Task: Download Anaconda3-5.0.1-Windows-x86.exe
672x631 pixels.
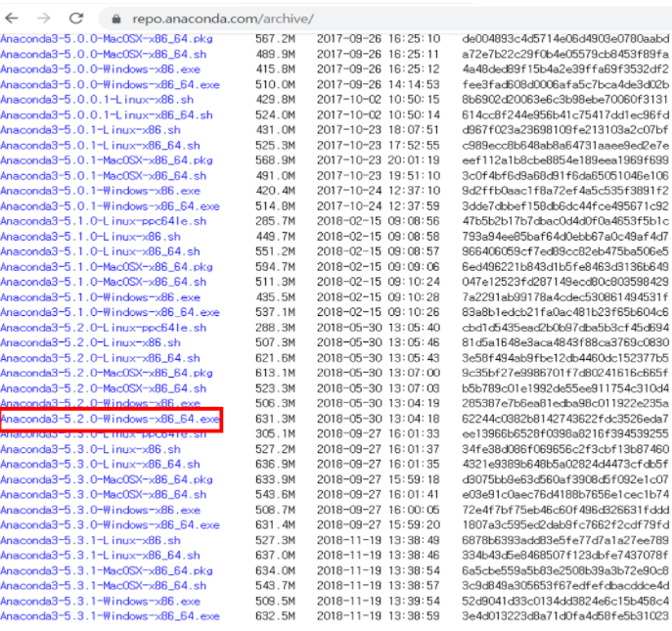Action: (x=101, y=191)
